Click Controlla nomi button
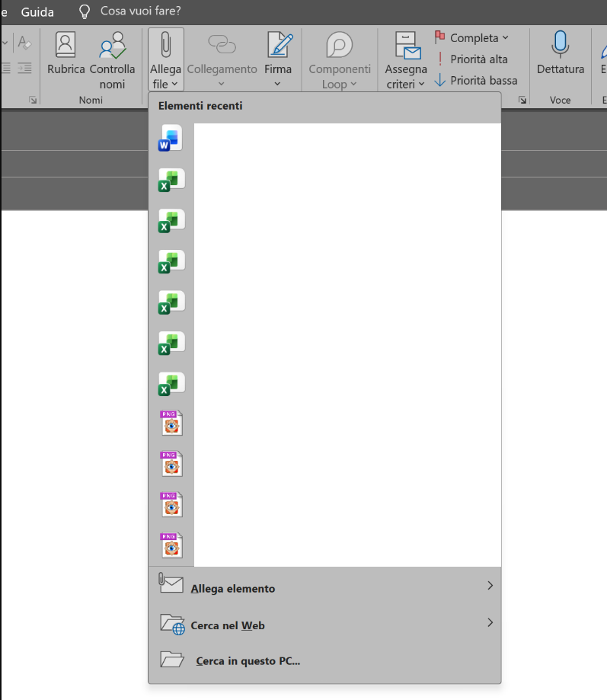This screenshot has width=607, height=700. pos(112,60)
